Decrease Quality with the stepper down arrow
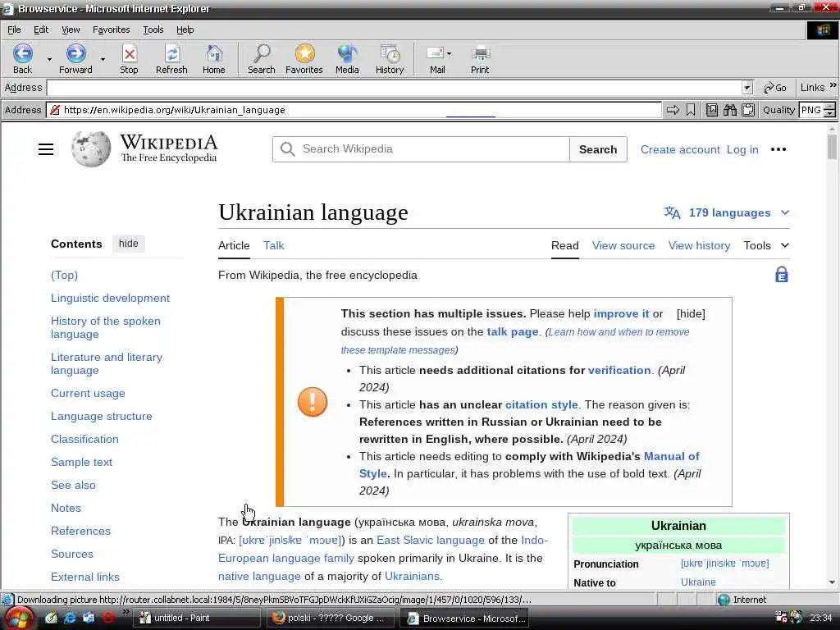840x630 pixels. tap(830, 113)
